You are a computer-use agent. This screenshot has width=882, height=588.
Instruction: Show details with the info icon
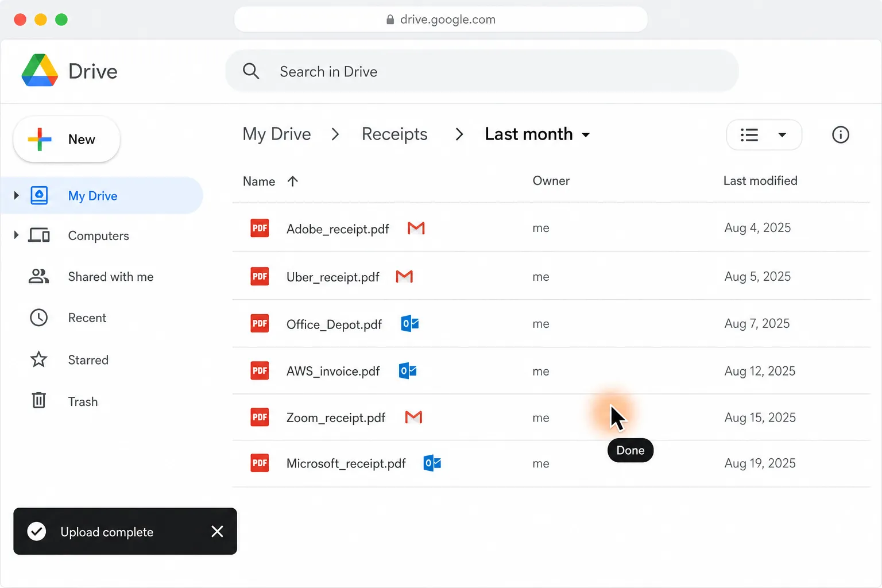[841, 135]
